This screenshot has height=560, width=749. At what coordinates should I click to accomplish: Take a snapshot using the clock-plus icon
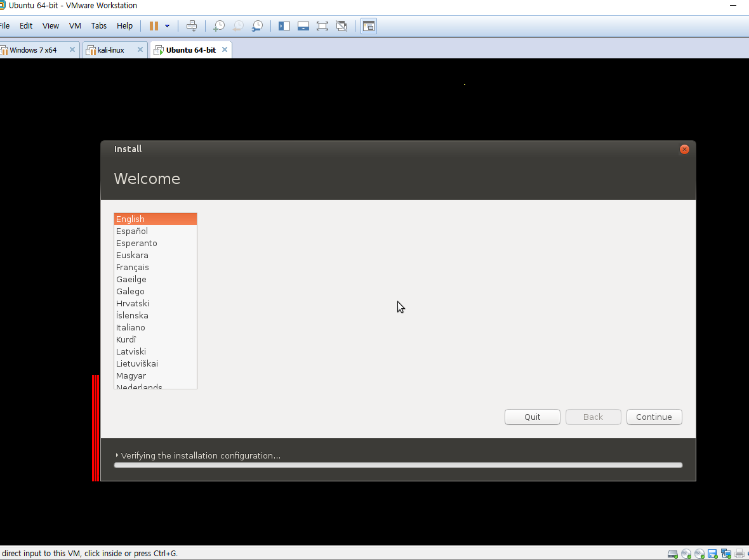(219, 26)
